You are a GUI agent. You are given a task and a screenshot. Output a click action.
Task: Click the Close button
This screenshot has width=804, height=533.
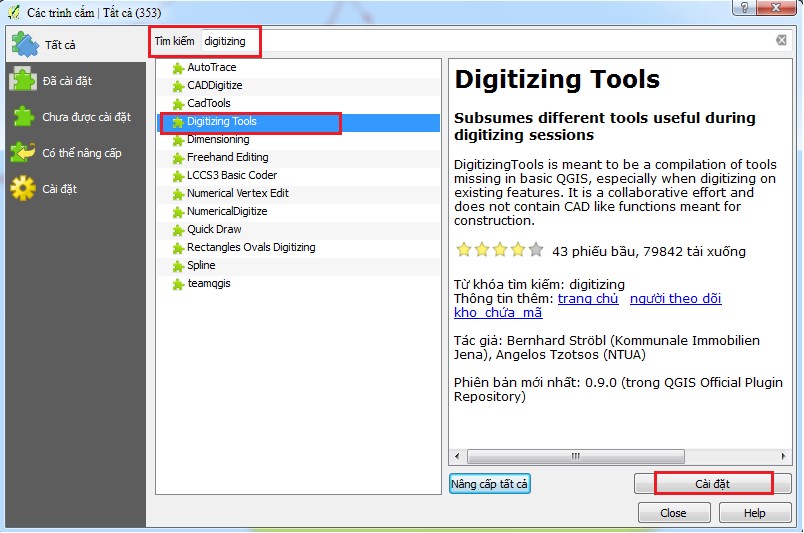pyautogui.click(x=673, y=512)
